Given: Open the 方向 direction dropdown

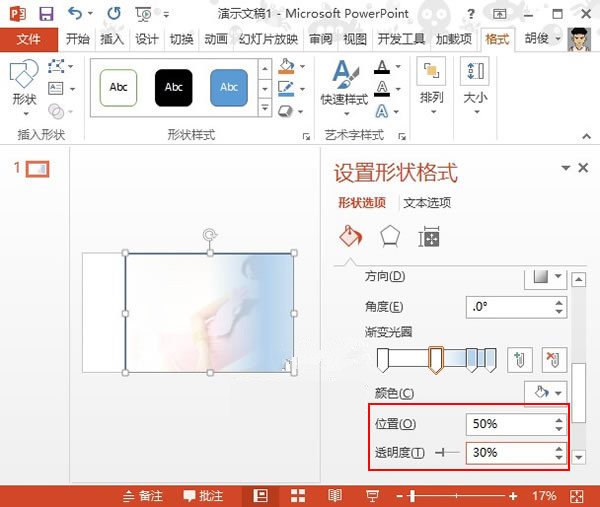Looking at the screenshot, I should pyautogui.click(x=546, y=277).
